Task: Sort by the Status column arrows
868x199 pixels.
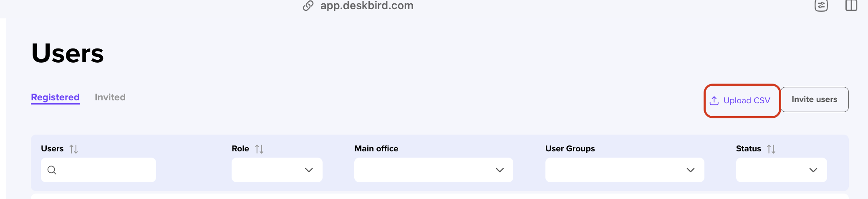Action: pyautogui.click(x=771, y=149)
